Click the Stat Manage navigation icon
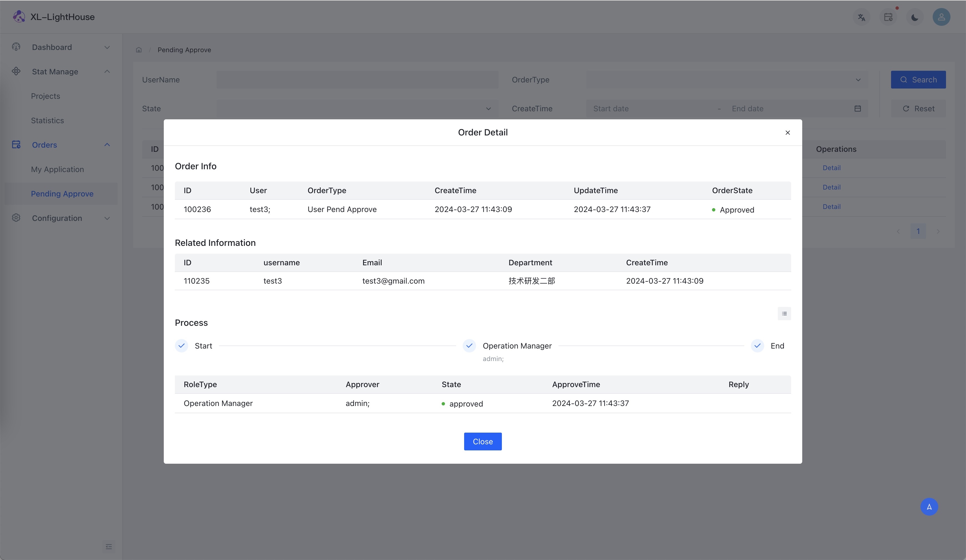The image size is (966, 560). [x=17, y=72]
